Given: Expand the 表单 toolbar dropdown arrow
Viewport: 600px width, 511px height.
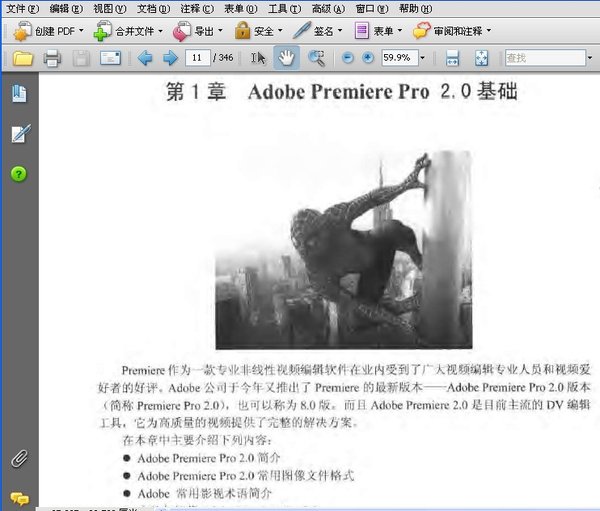Looking at the screenshot, I should click(400, 30).
